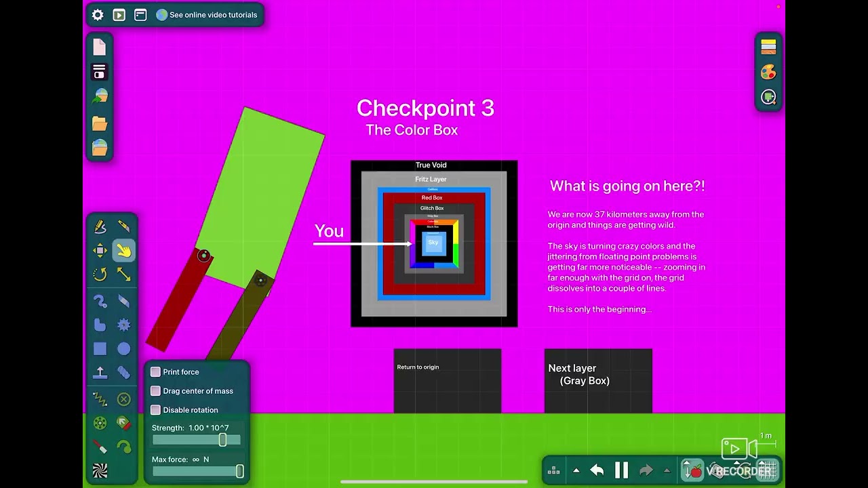Viewport: 868px width, 488px height.
Task: Select the Move tool
Action: [100, 251]
